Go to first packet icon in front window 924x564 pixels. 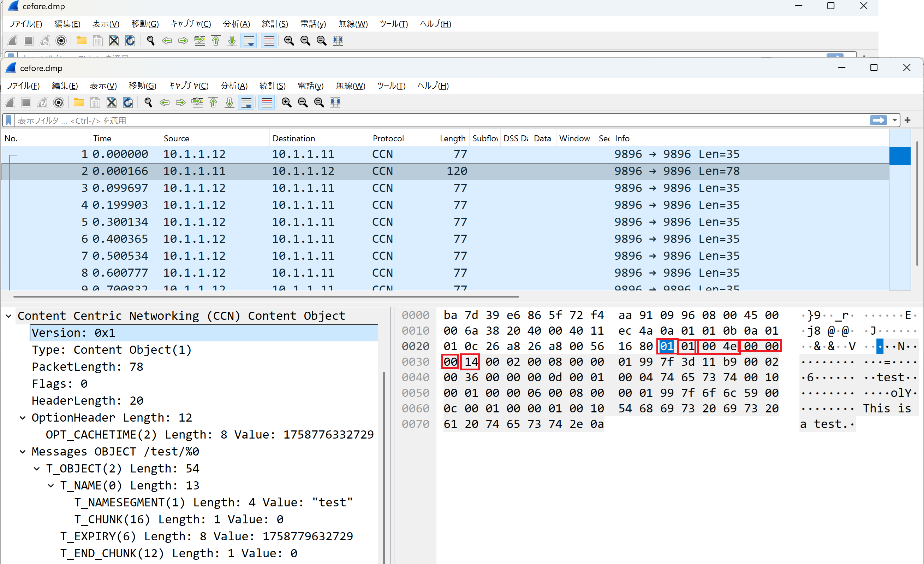213,102
